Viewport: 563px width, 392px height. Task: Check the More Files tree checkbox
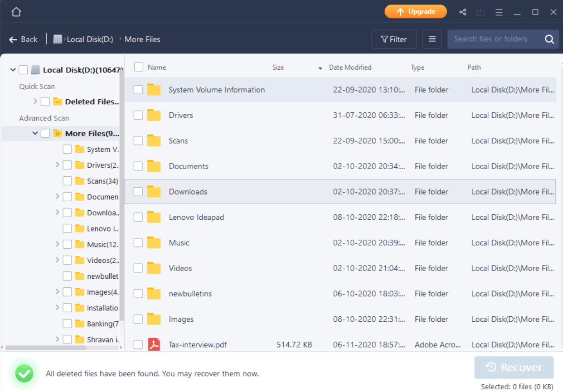click(x=45, y=133)
